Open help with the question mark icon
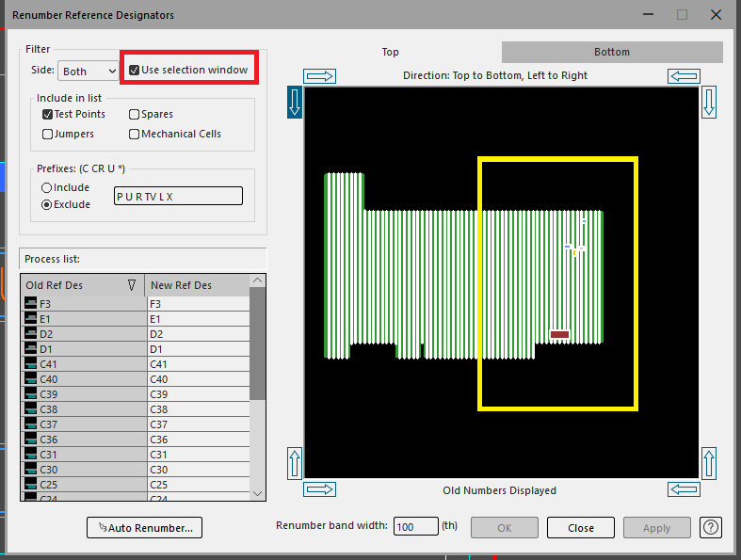The image size is (741, 560). point(711,528)
